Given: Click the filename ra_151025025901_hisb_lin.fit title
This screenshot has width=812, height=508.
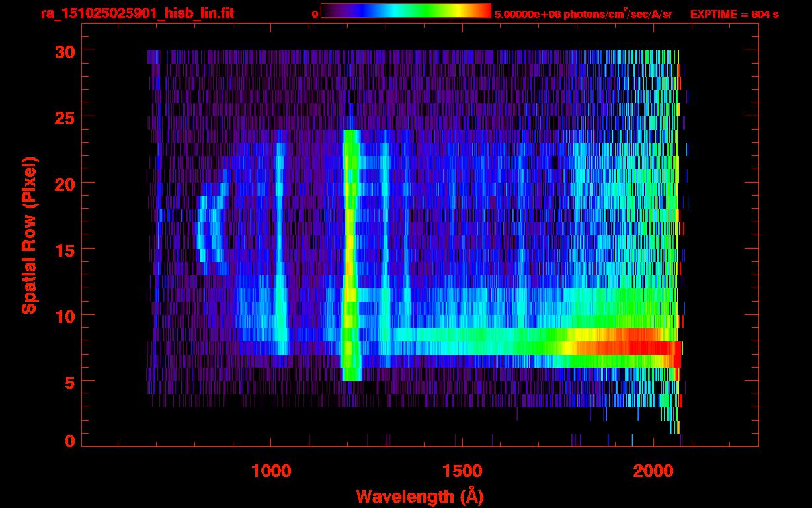Looking at the screenshot, I should 137,13.
